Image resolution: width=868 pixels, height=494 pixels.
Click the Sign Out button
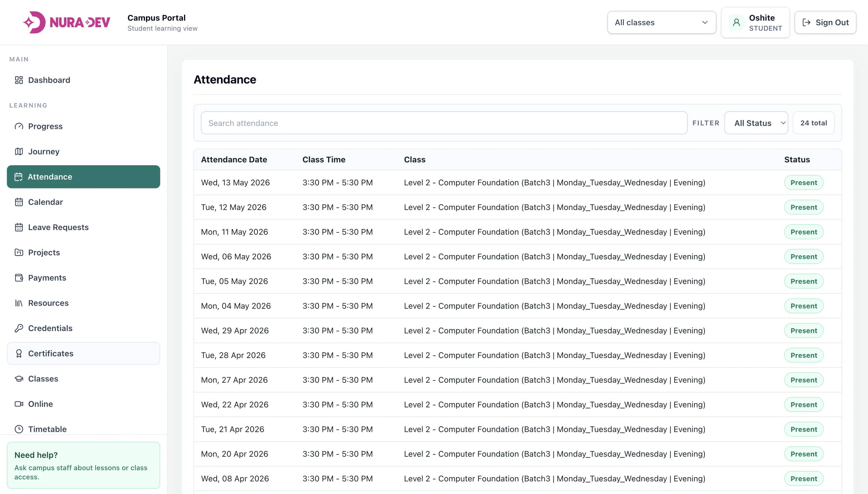coord(825,22)
